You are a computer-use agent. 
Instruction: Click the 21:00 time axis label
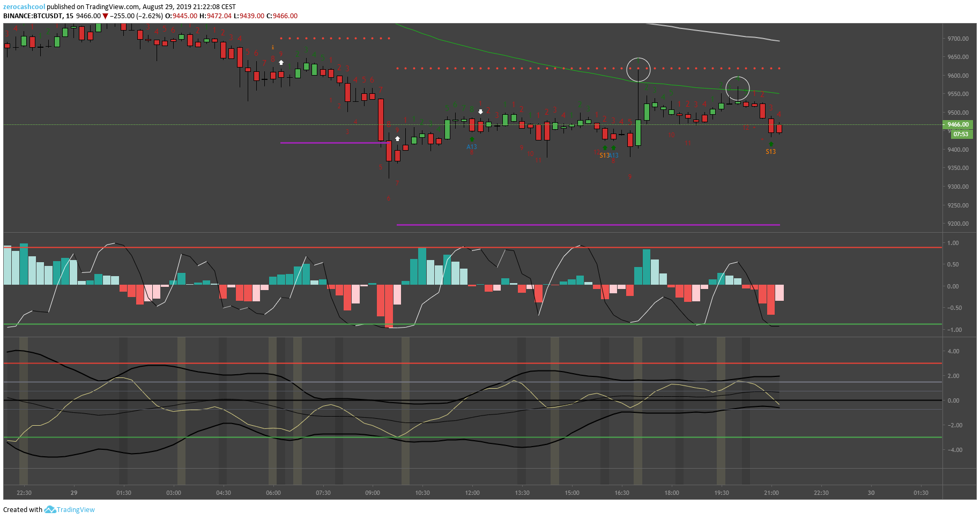(x=771, y=493)
